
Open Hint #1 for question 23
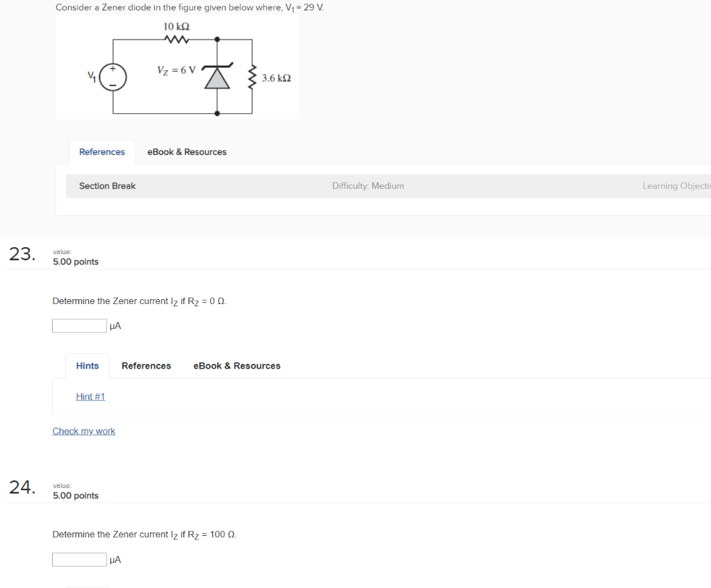click(90, 396)
